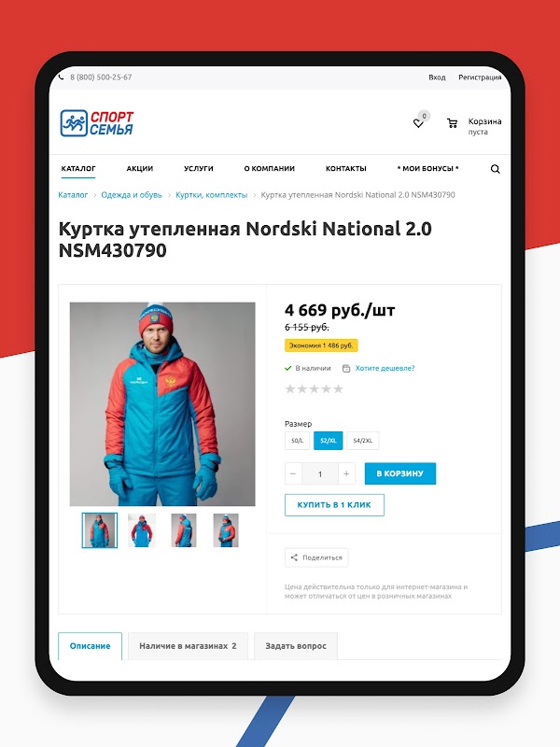Click the Спорт Семья logo
560x747 pixels.
(x=97, y=123)
